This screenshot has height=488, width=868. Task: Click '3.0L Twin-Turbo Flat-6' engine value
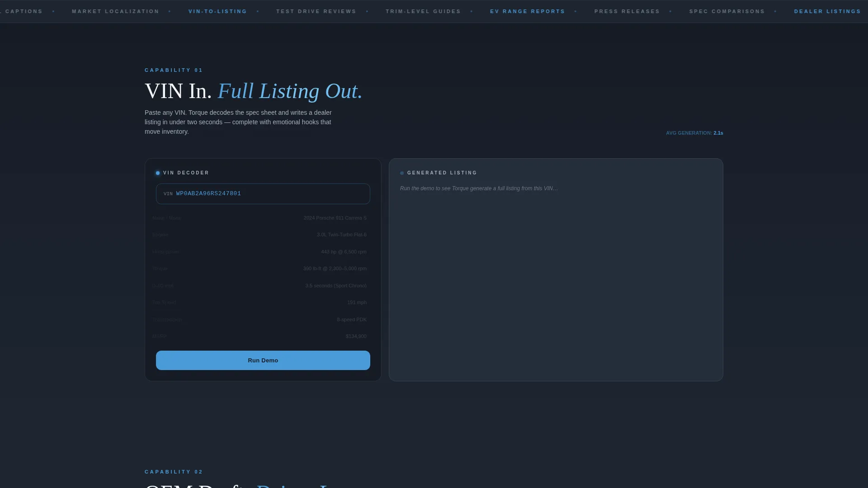pos(342,235)
